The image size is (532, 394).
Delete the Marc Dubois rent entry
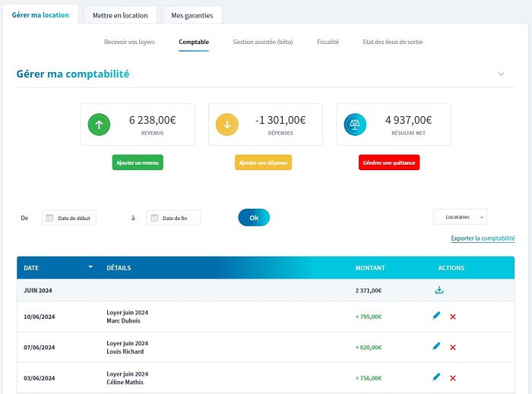[453, 317]
